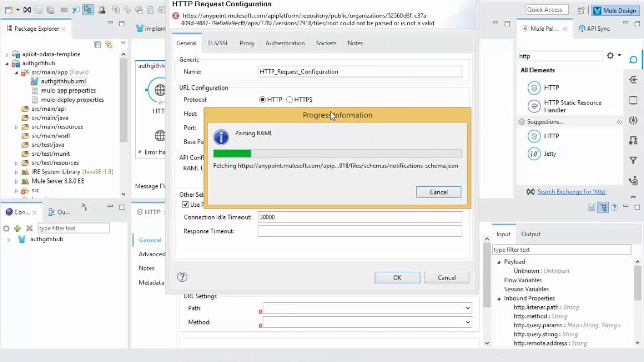Screen dimensions: 644x362
Task: Click Connection Idle Timeout field
Action: tap(360, 217)
